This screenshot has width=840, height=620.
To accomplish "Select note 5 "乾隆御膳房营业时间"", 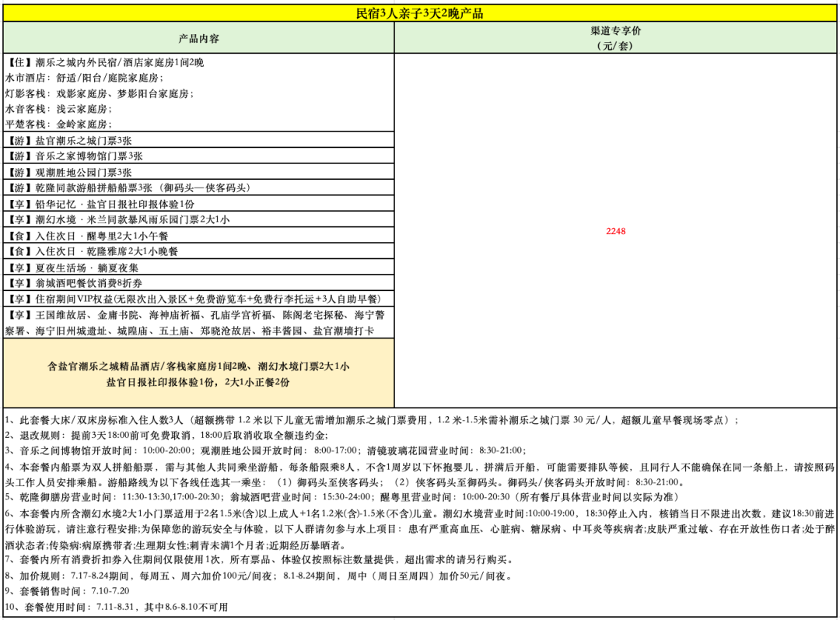I will click(343, 497).
